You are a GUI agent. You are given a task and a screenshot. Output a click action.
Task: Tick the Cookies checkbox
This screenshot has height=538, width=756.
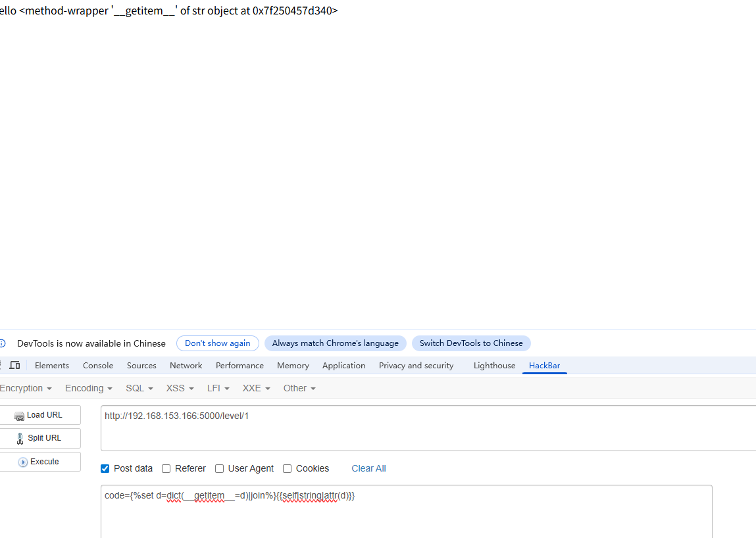[288, 468]
